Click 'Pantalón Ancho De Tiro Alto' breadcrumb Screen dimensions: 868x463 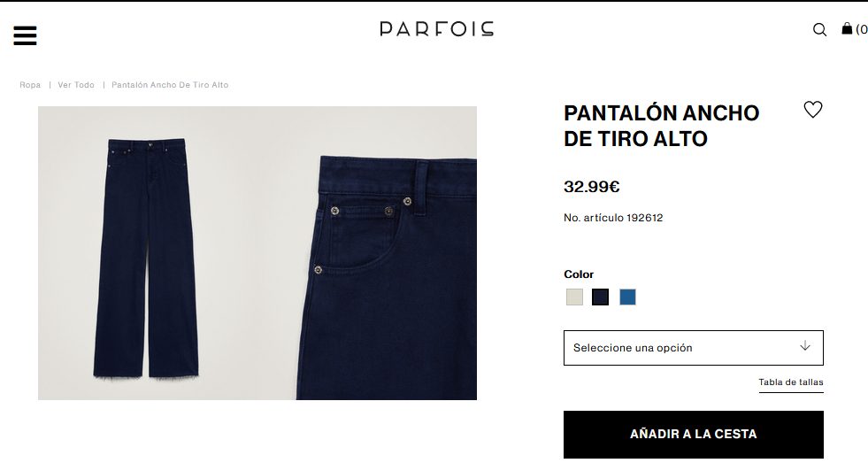click(x=170, y=85)
